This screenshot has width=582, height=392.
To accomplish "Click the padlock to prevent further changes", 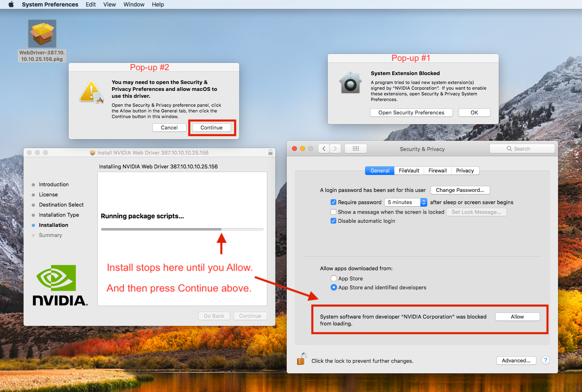I will point(301,359).
